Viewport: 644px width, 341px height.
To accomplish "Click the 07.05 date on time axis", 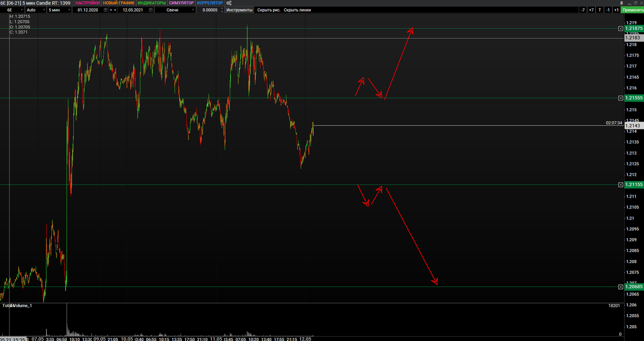I will [37, 339].
